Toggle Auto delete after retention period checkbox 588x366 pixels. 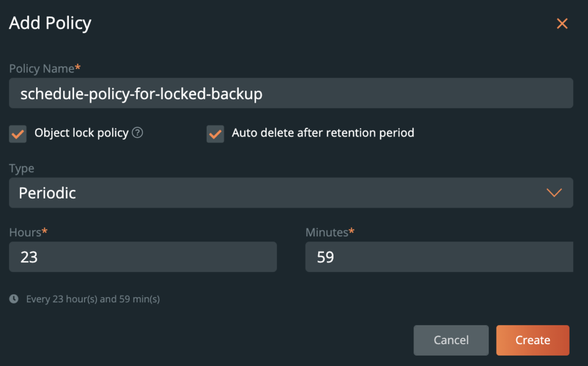[215, 134]
